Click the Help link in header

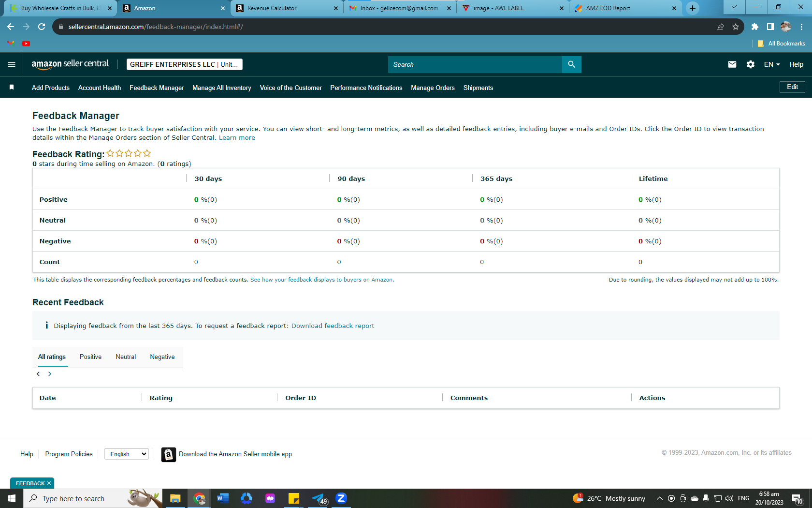point(796,64)
